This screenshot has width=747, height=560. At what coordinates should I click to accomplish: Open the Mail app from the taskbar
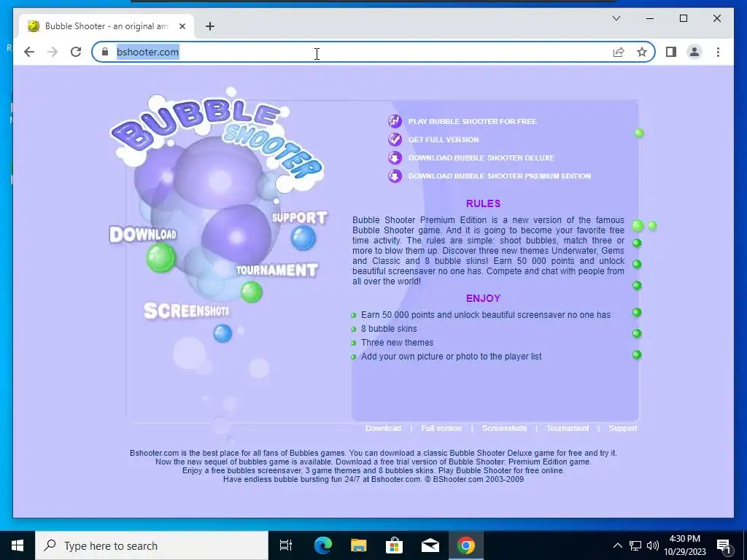point(430,545)
